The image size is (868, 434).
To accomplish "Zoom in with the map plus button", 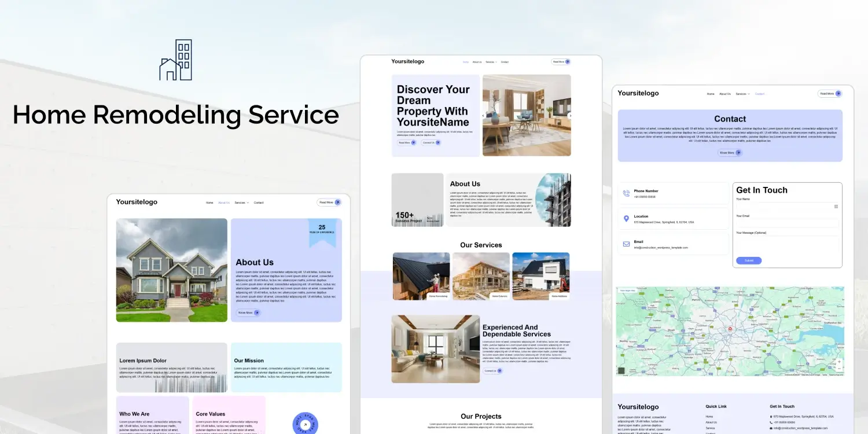I will click(x=839, y=362).
